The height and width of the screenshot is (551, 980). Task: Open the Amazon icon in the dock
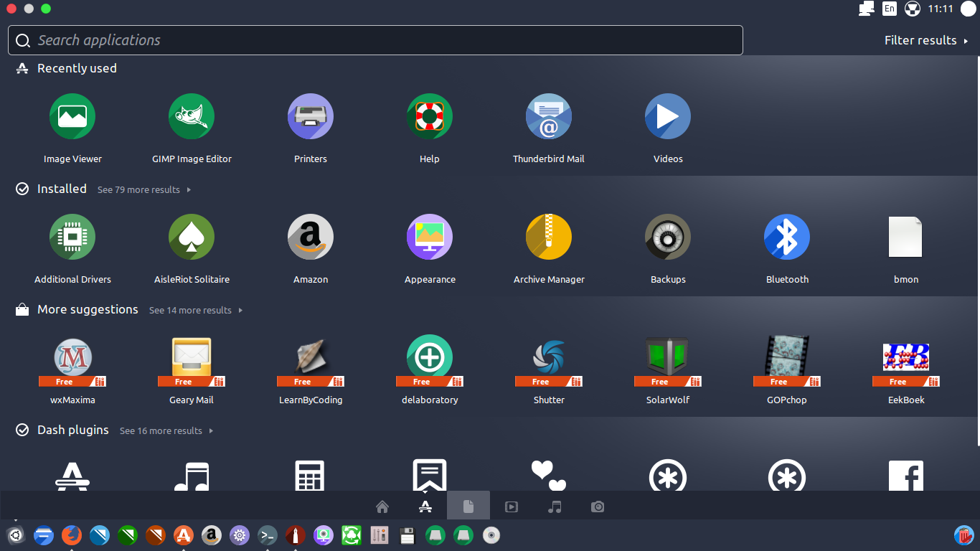pyautogui.click(x=212, y=535)
